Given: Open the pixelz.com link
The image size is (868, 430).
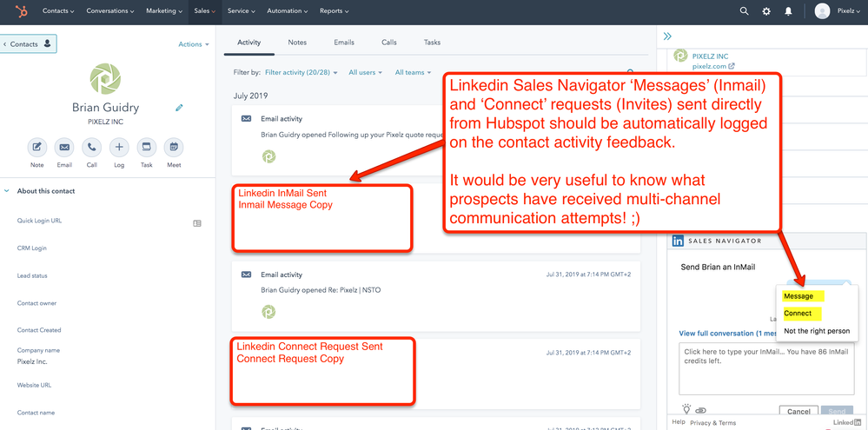Looking at the screenshot, I should point(713,66).
